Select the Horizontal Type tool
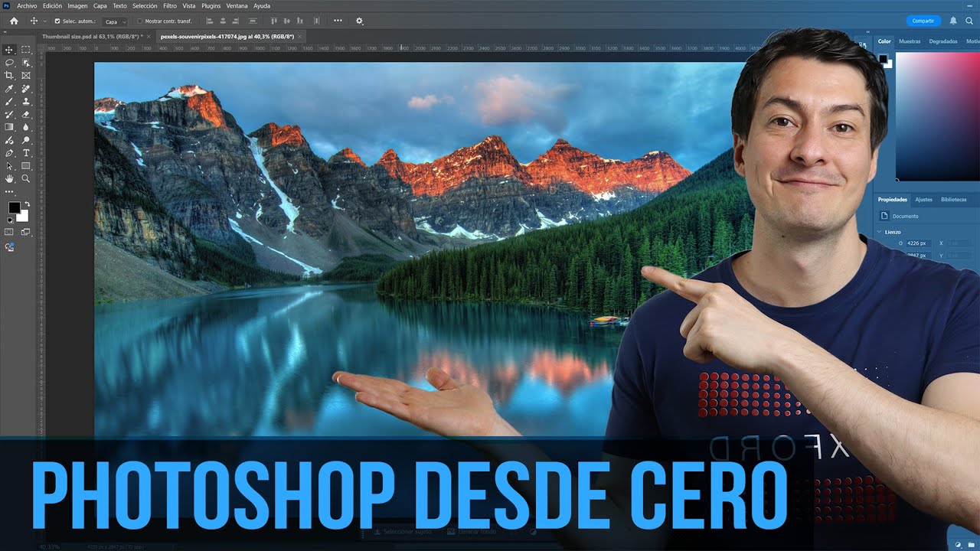This screenshot has width=980, height=551. (x=26, y=153)
